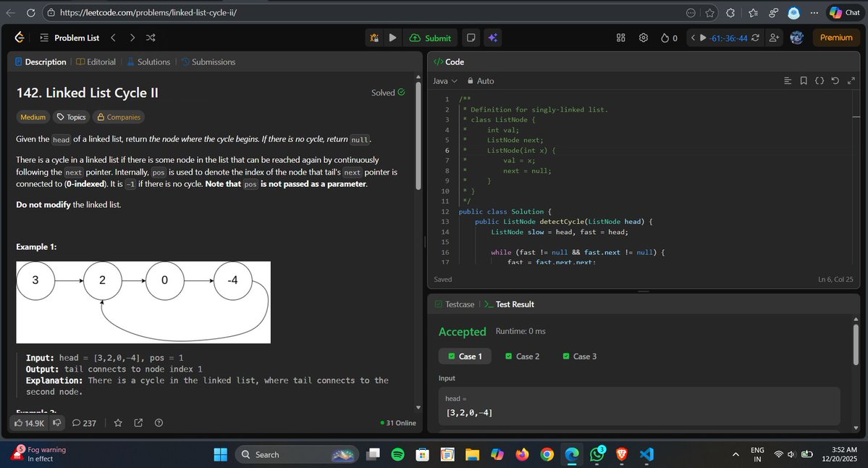Image resolution: width=868 pixels, height=468 pixels.
Task: Pick a random problem with shuffle icon
Action: tap(151, 38)
